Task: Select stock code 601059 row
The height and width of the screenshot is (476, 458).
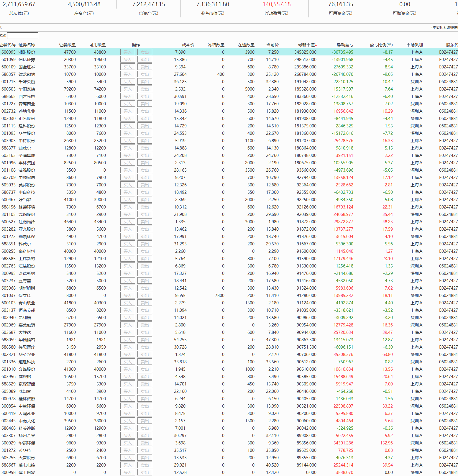Action: [x=9, y=60]
